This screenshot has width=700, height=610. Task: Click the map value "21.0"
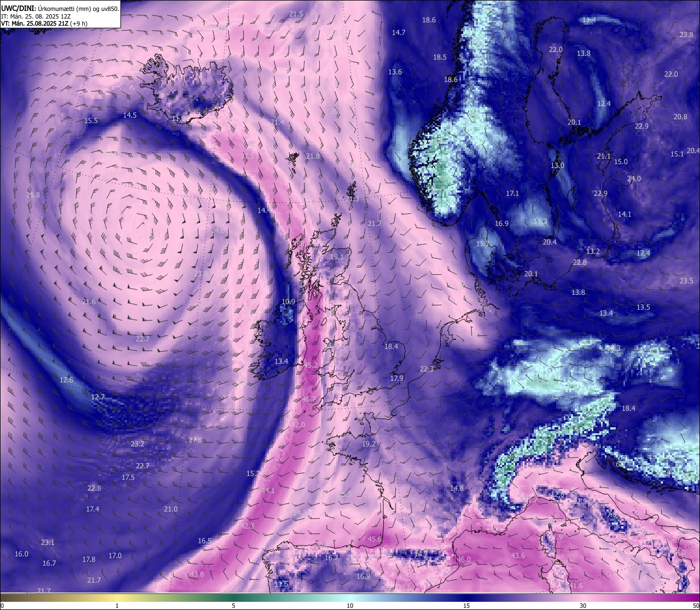point(171,509)
